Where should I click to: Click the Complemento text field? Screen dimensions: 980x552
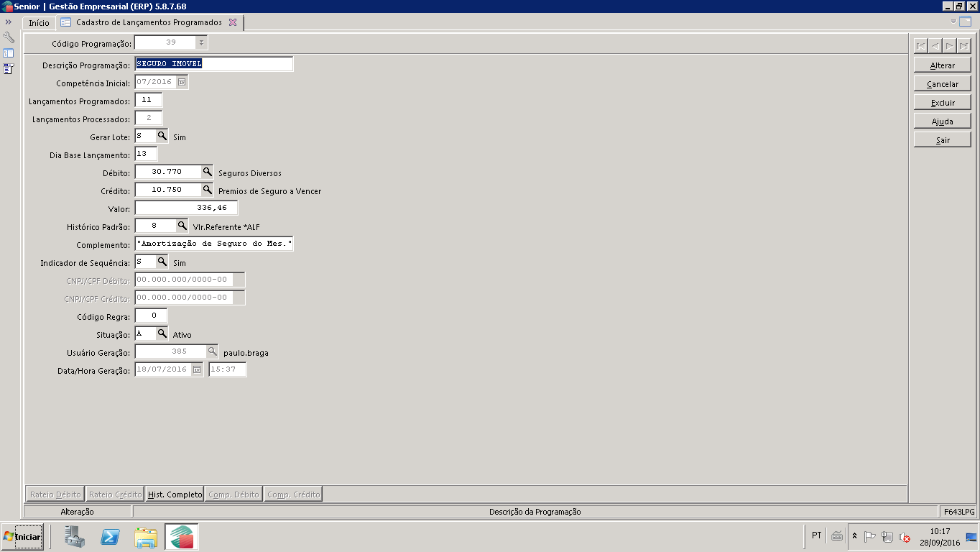[x=214, y=244]
